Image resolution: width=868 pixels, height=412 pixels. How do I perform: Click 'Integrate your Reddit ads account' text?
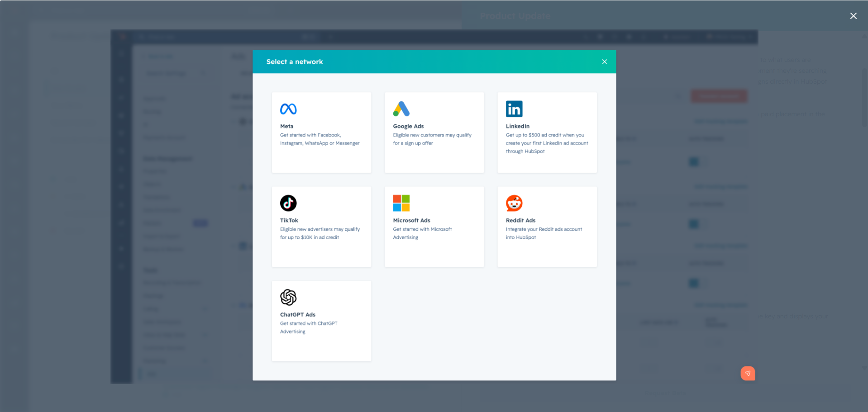click(x=544, y=233)
